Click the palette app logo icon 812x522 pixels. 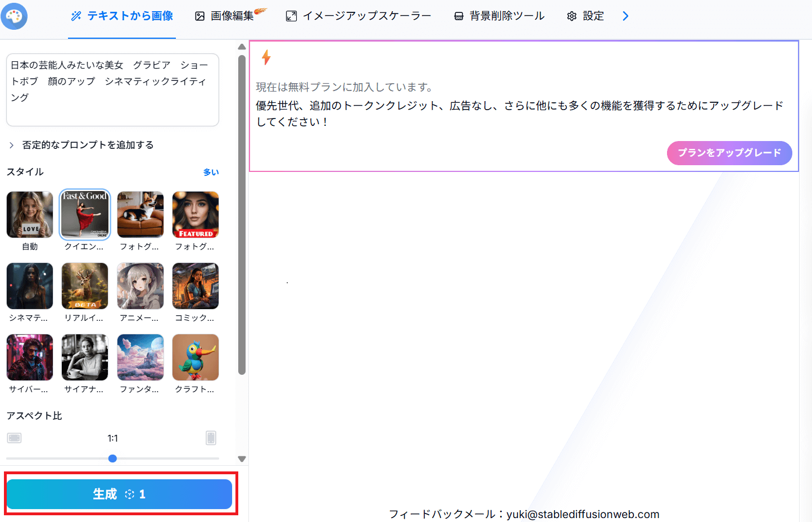tap(14, 16)
